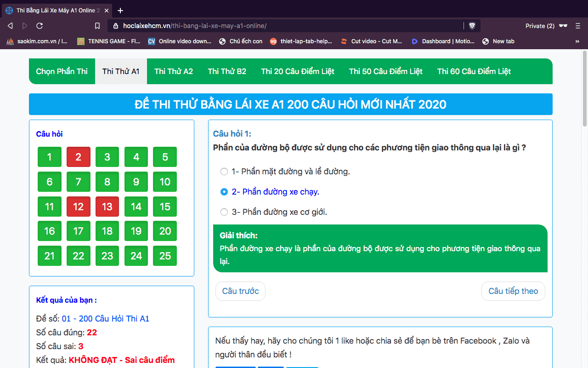Screen dimensions: 588x368
Task: Open the hamburger menu
Action: pos(577,26)
